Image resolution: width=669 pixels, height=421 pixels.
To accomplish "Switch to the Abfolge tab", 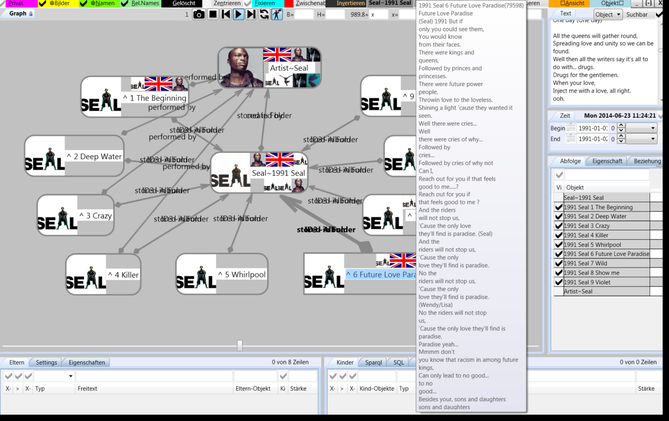I will point(570,161).
